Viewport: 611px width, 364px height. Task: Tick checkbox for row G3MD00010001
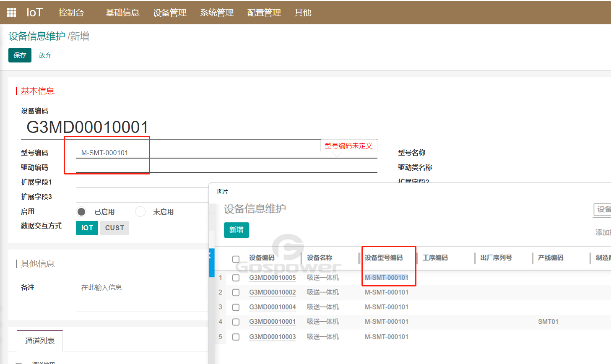pos(236,322)
